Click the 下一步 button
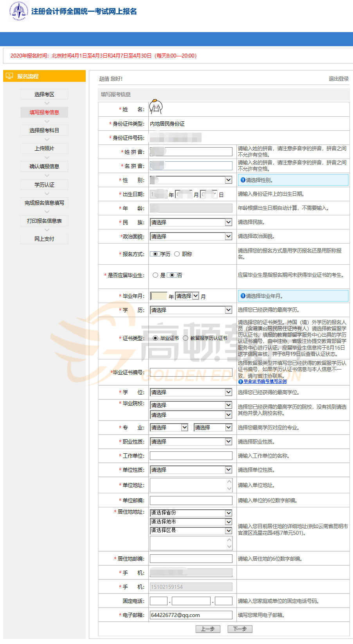353x644 pixels. (x=240, y=629)
